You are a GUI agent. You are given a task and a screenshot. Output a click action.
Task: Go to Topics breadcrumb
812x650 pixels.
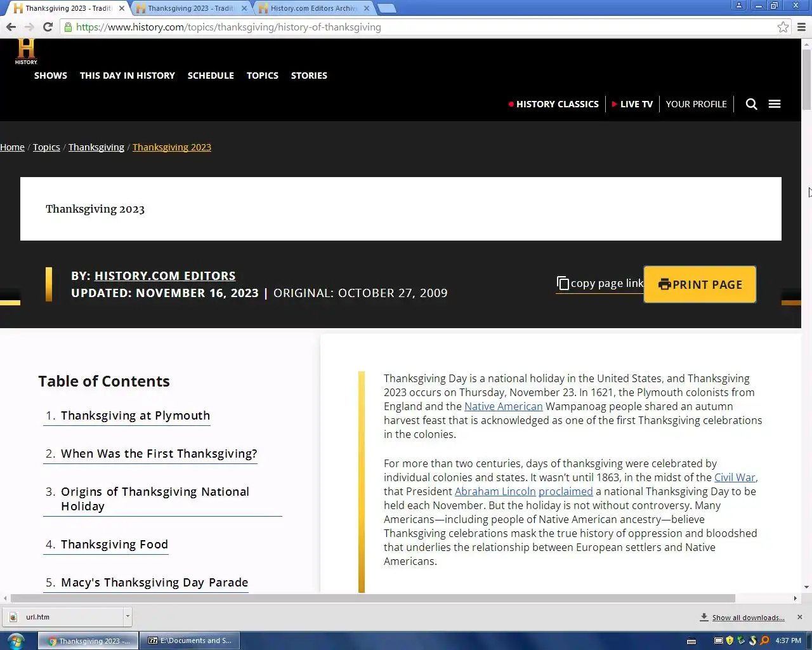coord(46,147)
